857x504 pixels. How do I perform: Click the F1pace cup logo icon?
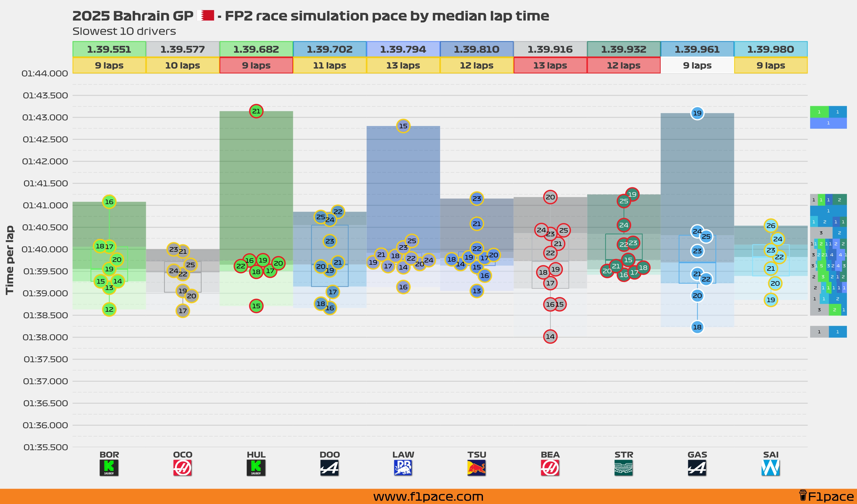(x=803, y=495)
